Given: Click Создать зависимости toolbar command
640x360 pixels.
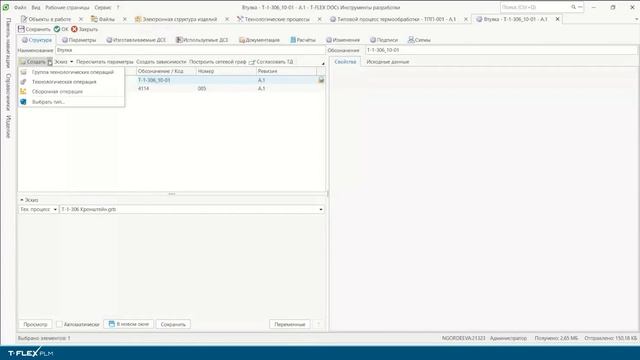Looking at the screenshot, I should [x=161, y=62].
